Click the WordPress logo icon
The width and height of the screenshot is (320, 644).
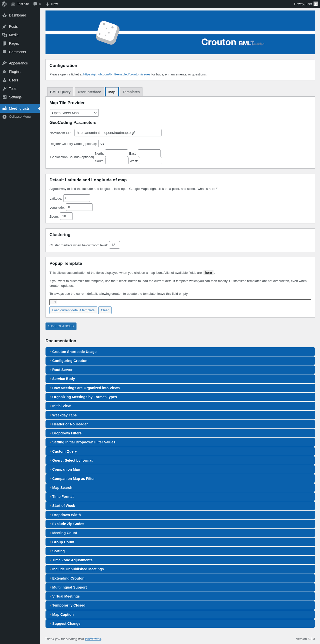pyautogui.click(x=4, y=4)
